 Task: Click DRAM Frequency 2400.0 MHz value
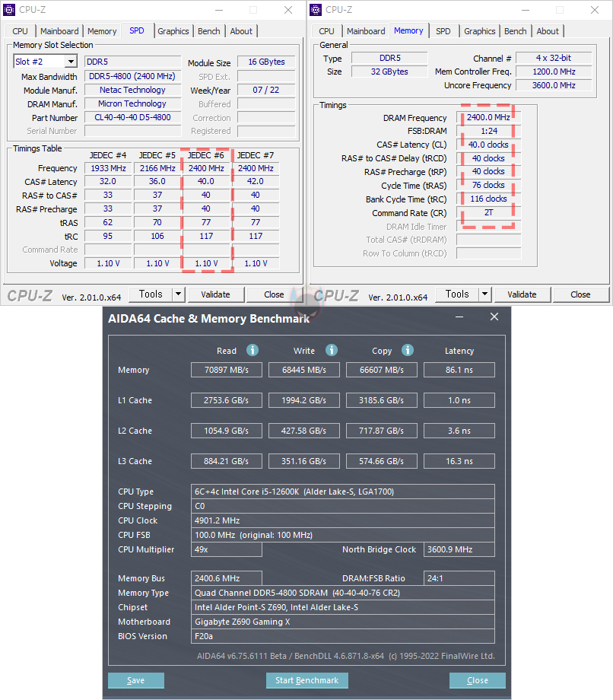(488, 117)
